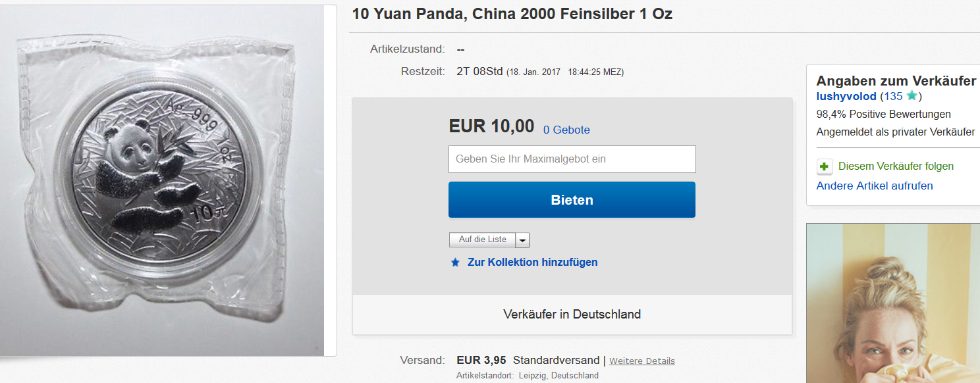980x383 pixels.
Task: Click the EUR 10,00 current price
Action: click(491, 126)
